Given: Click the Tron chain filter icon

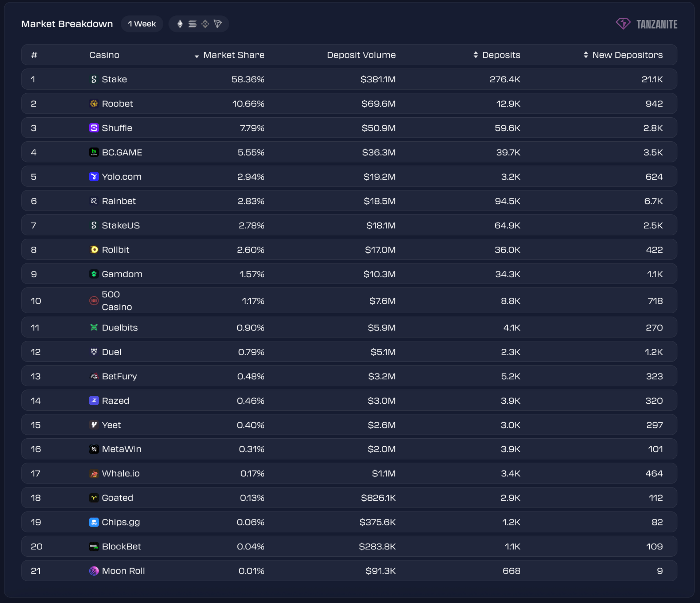Looking at the screenshot, I should pos(218,24).
